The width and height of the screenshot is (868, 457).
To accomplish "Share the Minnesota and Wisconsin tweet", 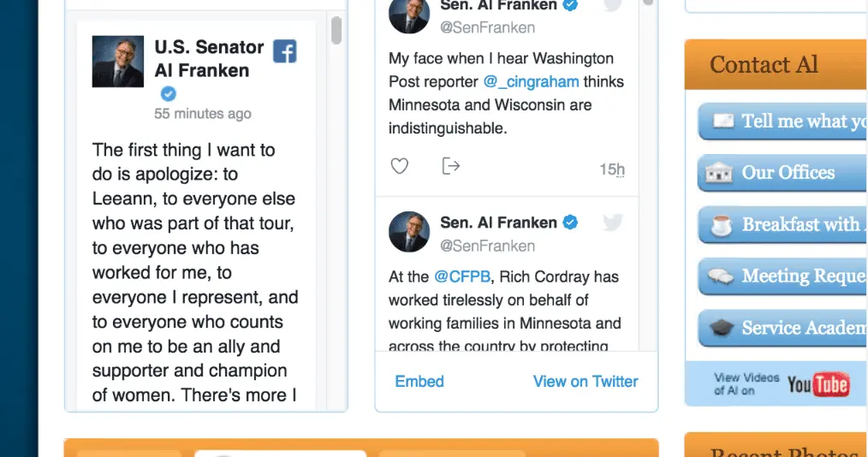I will tap(450, 166).
